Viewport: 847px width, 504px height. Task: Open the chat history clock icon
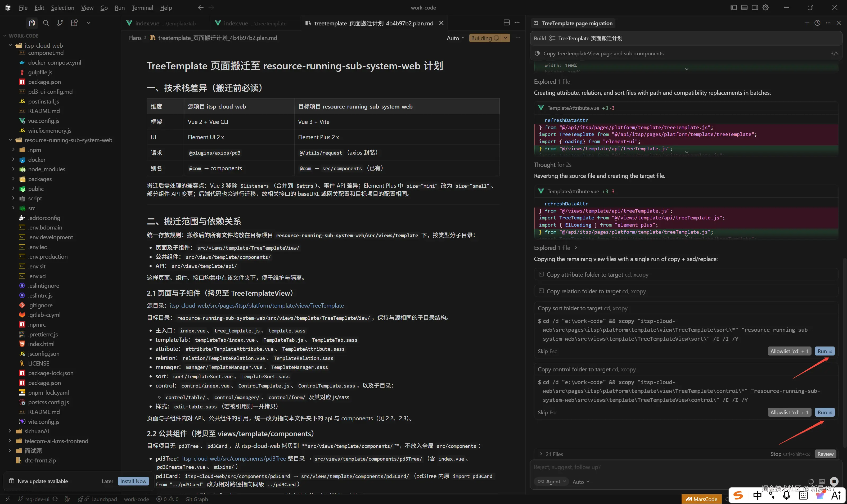coord(817,23)
